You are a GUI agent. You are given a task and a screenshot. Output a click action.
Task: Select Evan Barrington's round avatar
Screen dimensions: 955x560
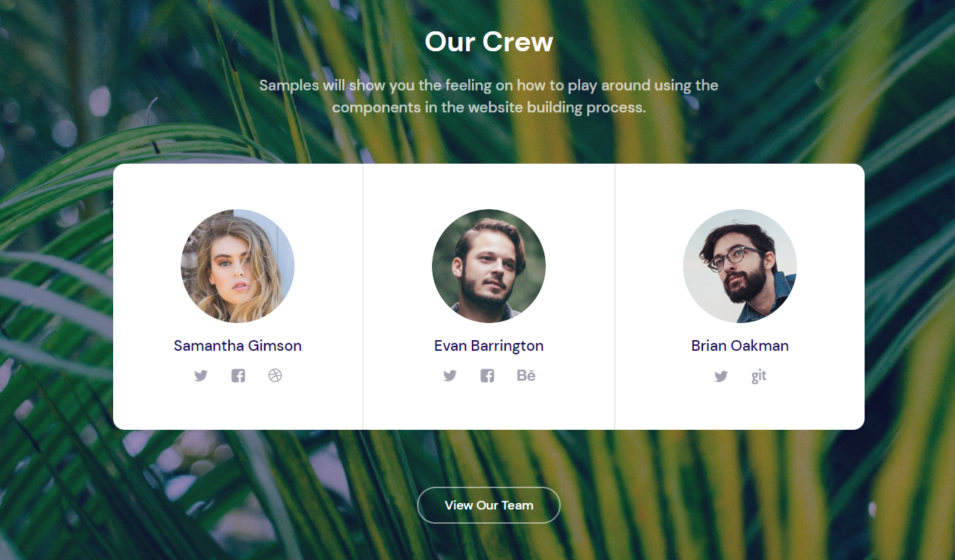489,266
